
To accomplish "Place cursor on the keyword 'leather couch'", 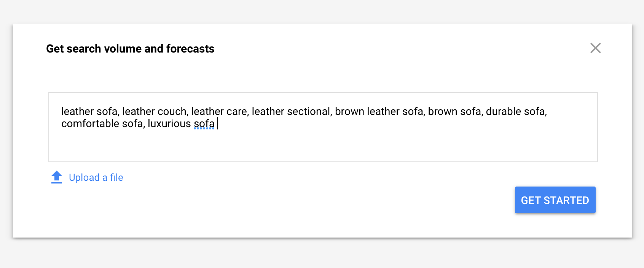I will coord(154,111).
